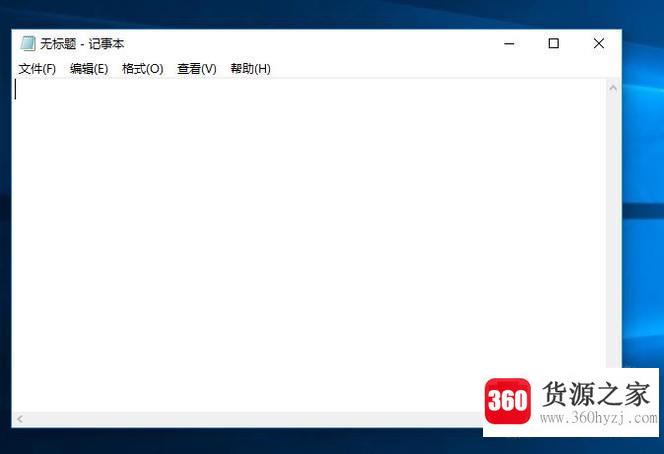Minimize the 记事本 window
The height and width of the screenshot is (454, 664).
(509, 43)
